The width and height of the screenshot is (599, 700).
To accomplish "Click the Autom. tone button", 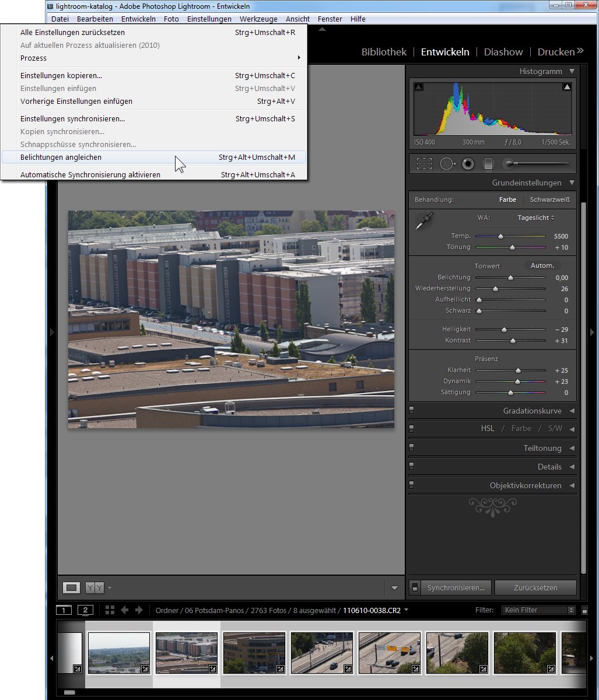I will point(542,265).
